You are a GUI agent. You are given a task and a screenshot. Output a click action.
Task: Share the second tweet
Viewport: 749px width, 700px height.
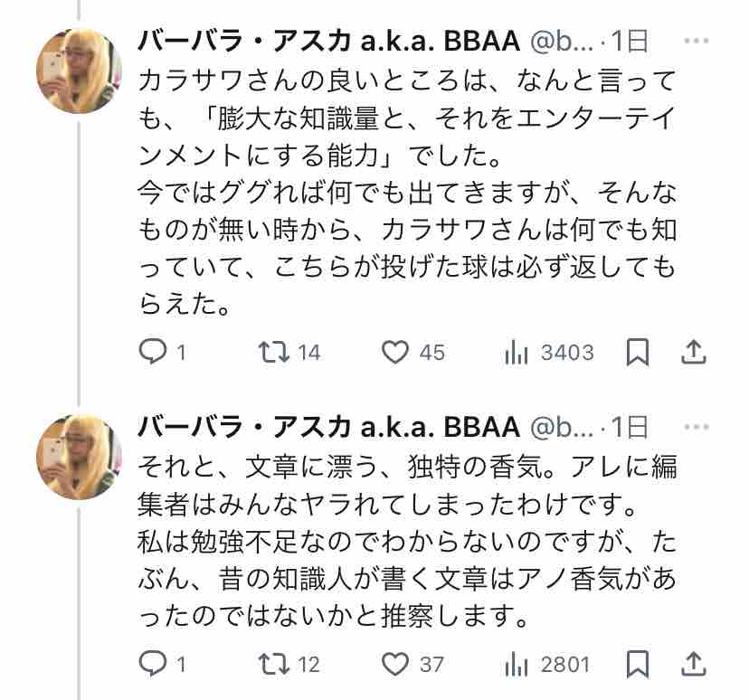click(x=693, y=664)
